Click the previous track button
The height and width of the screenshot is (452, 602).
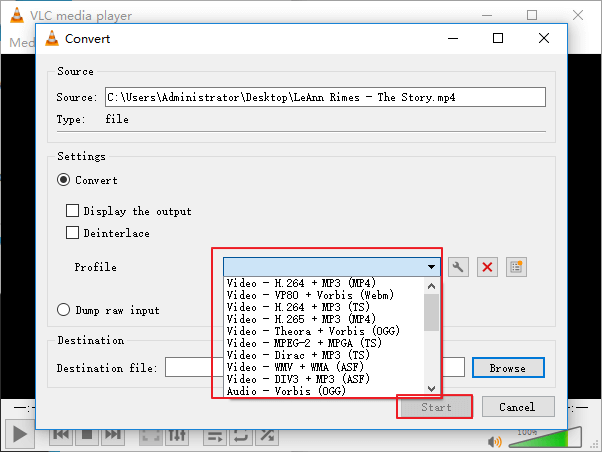point(61,435)
